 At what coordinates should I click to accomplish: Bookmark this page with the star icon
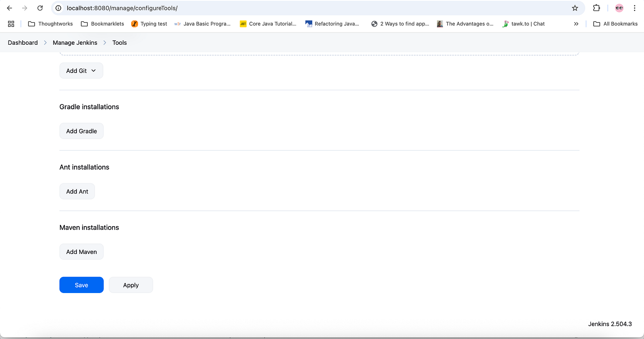click(575, 8)
